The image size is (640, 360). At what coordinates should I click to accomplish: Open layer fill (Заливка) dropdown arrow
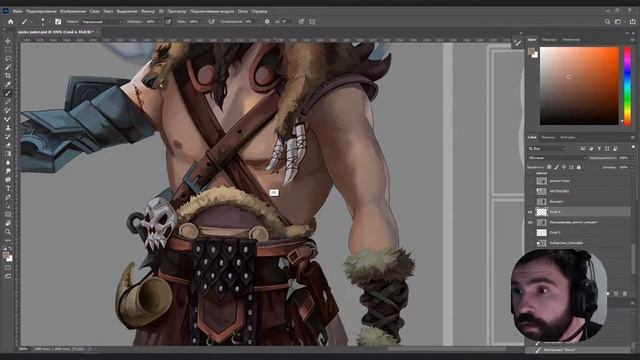[632, 167]
